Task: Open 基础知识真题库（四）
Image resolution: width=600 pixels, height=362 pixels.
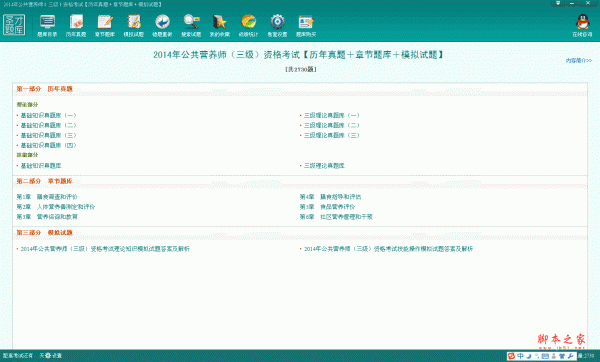Action: 49,145
